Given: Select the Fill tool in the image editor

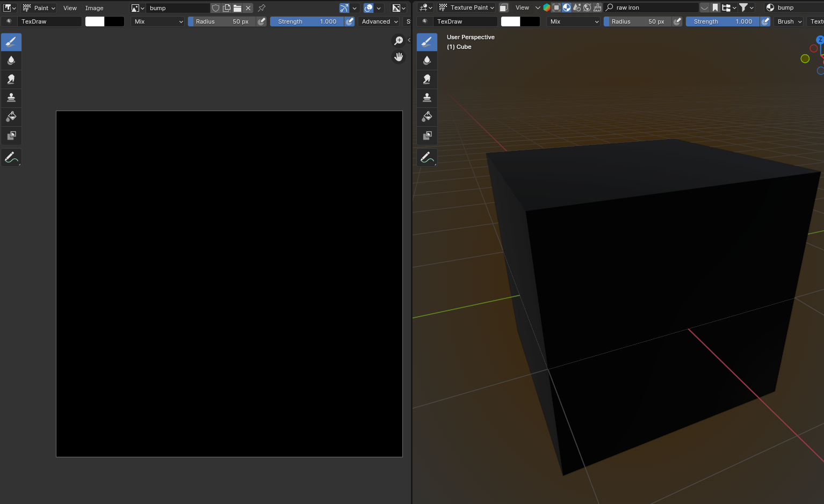Looking at the screenshot, I should coord(11,116).
